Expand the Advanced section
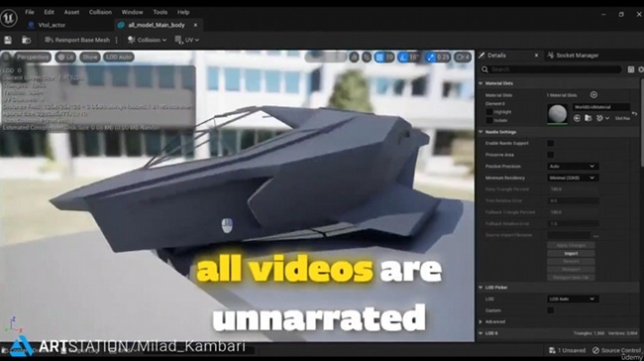Image resolution: width=644 pixels, height=361 pixels. [x=481, y=322]
